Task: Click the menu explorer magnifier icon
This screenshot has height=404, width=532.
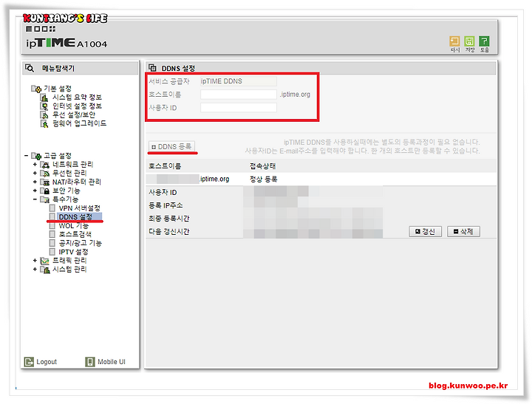Action: tap(30, 68)
